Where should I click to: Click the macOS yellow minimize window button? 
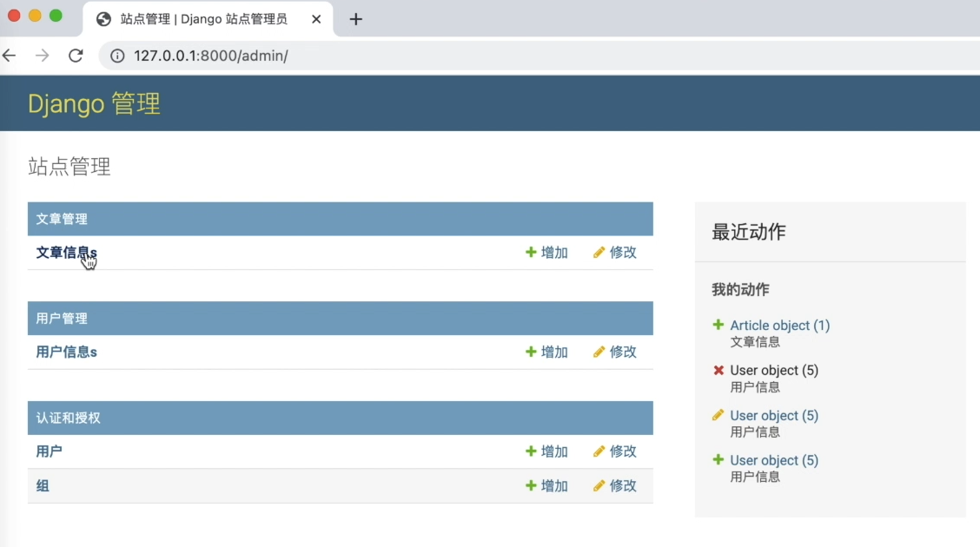coord(35,16)
